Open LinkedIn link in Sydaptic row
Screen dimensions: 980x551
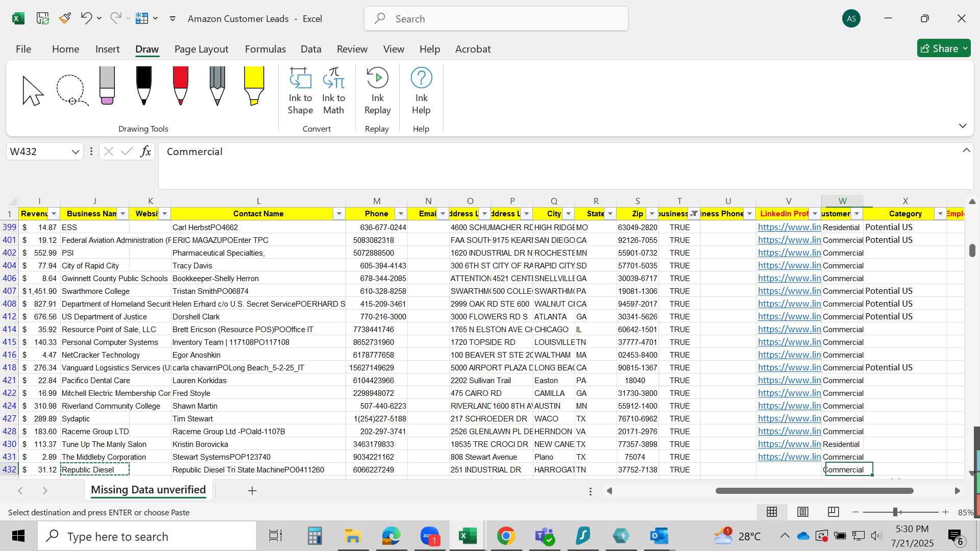789,418
